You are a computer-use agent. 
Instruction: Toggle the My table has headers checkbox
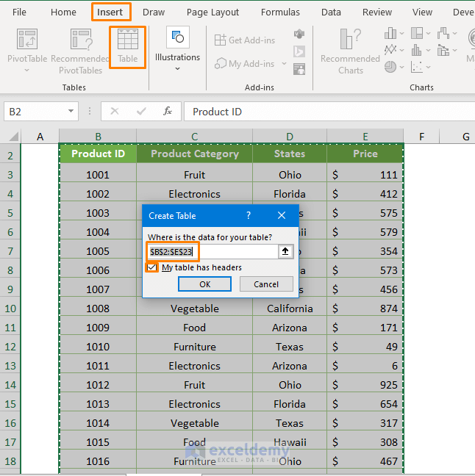[152, 267]
